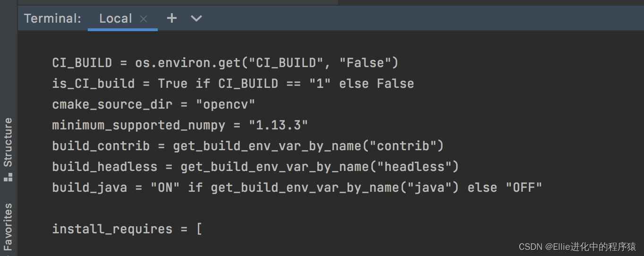Image resolution: width=644 pixels, height=256 pixels.
Task: Close the Local terminal tab
Action: (144, 19)
